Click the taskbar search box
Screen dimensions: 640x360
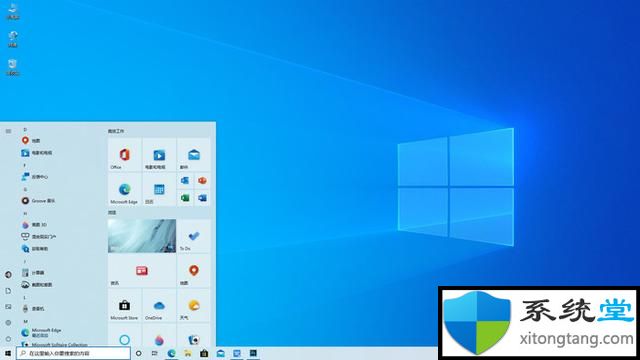coord(73,353)
